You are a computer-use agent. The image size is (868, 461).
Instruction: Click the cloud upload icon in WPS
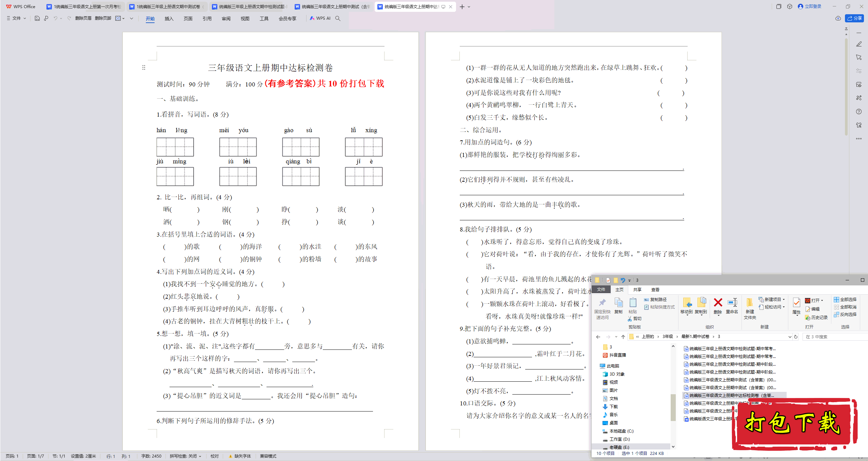838,18
